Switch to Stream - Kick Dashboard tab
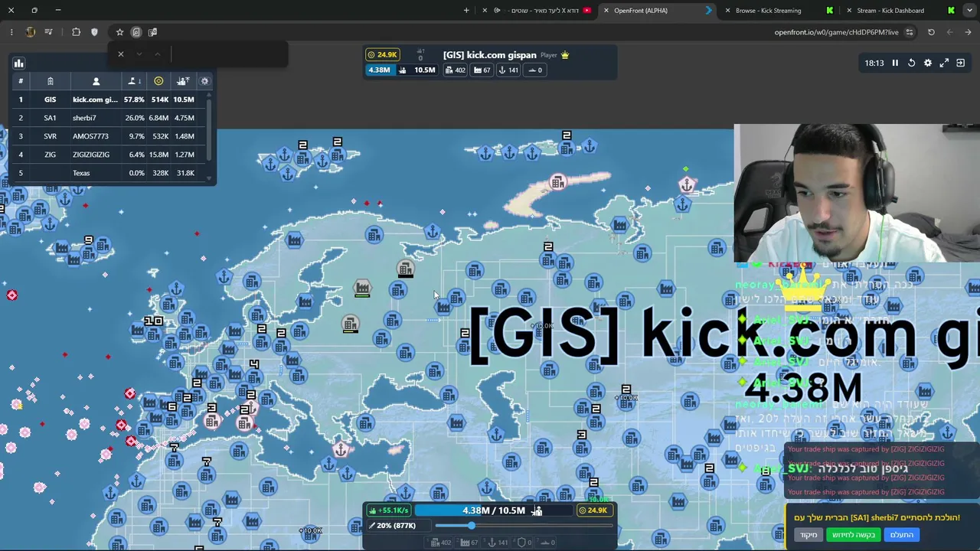The image size is (980, 551). [900, 11]
